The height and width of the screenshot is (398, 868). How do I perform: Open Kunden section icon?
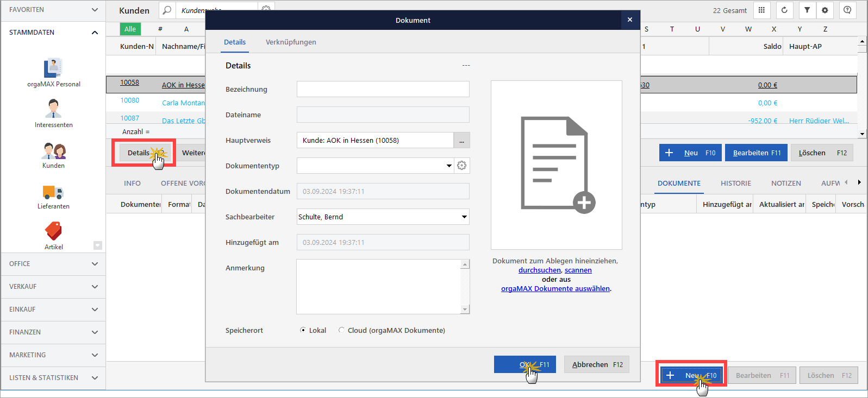(x=53, y=155)
